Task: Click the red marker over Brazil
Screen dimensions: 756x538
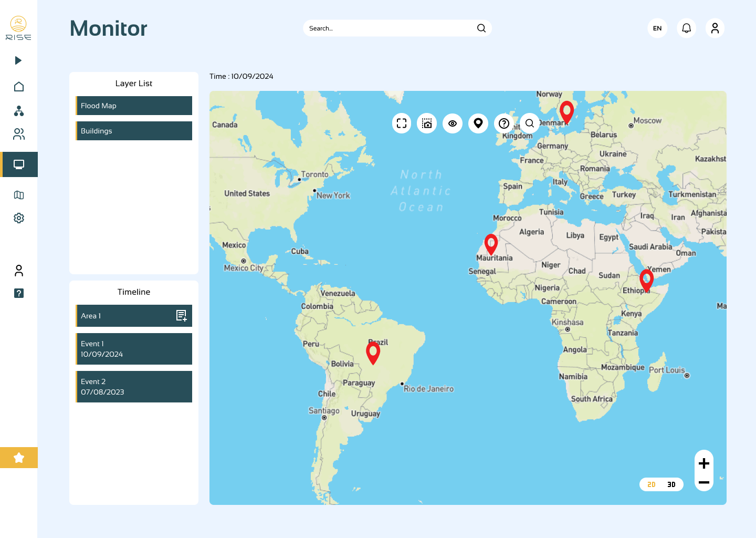Action: (x=373, y=352)
